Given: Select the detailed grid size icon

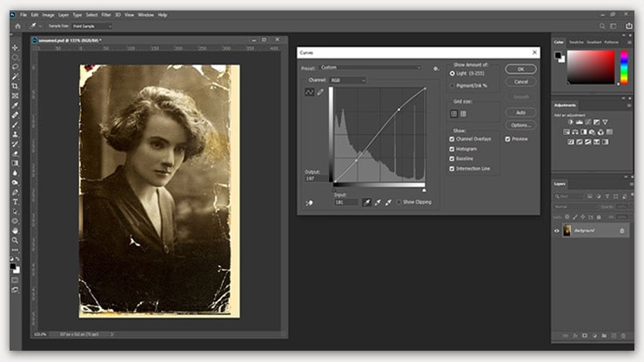Looking at the screenshot, I should coord(463,113).
